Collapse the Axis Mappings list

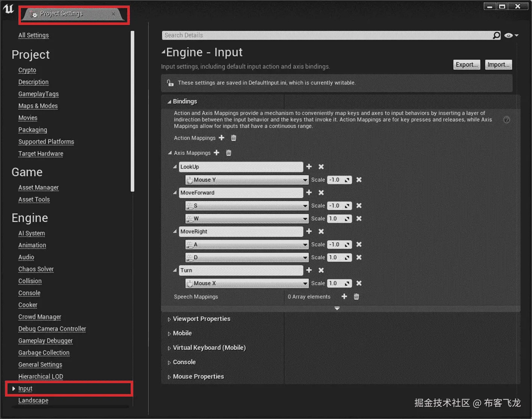(x=170, y=153)
